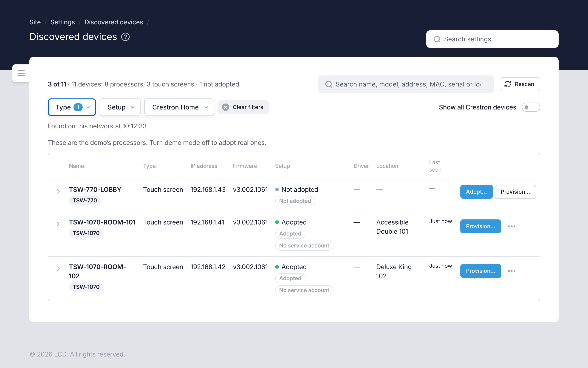Expand the TSW-1070-ROOM-101 row

tap(58, 224)
